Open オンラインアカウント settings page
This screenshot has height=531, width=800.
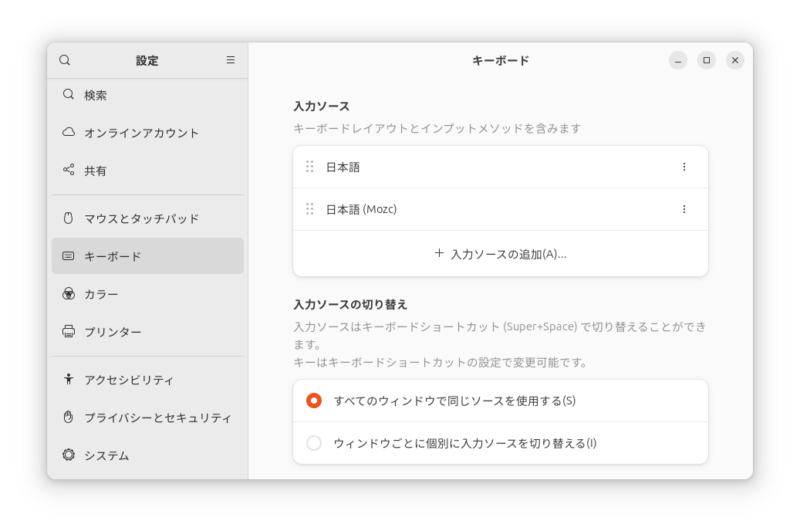pyautogui.click(x=147, y=133)
